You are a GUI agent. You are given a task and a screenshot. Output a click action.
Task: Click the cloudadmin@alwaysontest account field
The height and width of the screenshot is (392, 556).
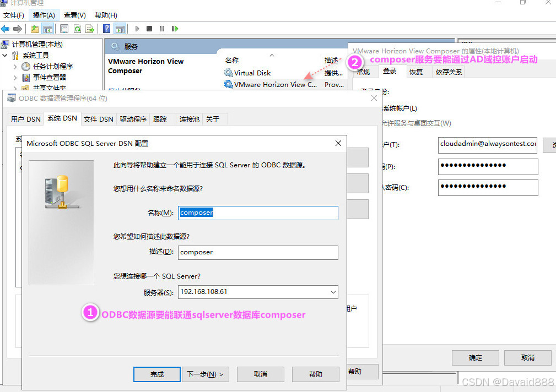pyautogui.click(x=488, y=145)
